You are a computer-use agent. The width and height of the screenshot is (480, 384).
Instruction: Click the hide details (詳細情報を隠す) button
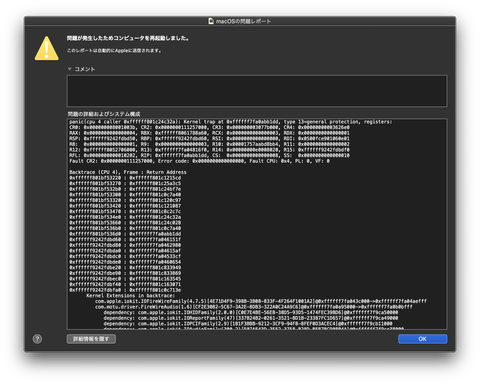click(x=91, y=339)
